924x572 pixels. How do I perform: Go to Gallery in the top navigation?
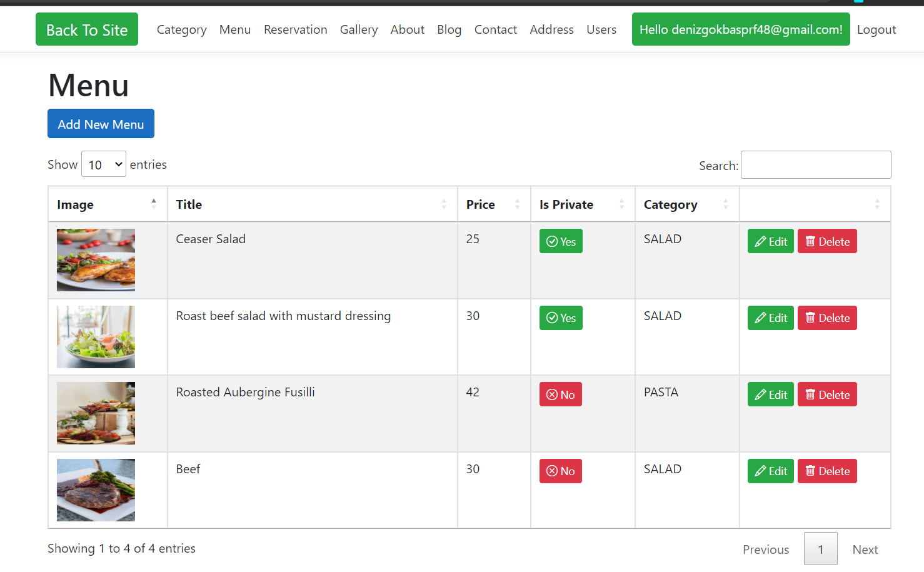[359, 29]
